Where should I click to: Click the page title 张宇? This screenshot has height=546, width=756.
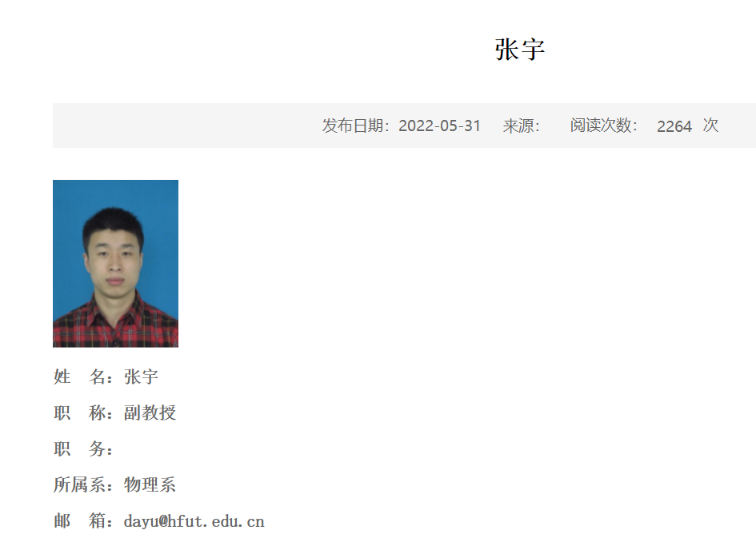[520, 50]
